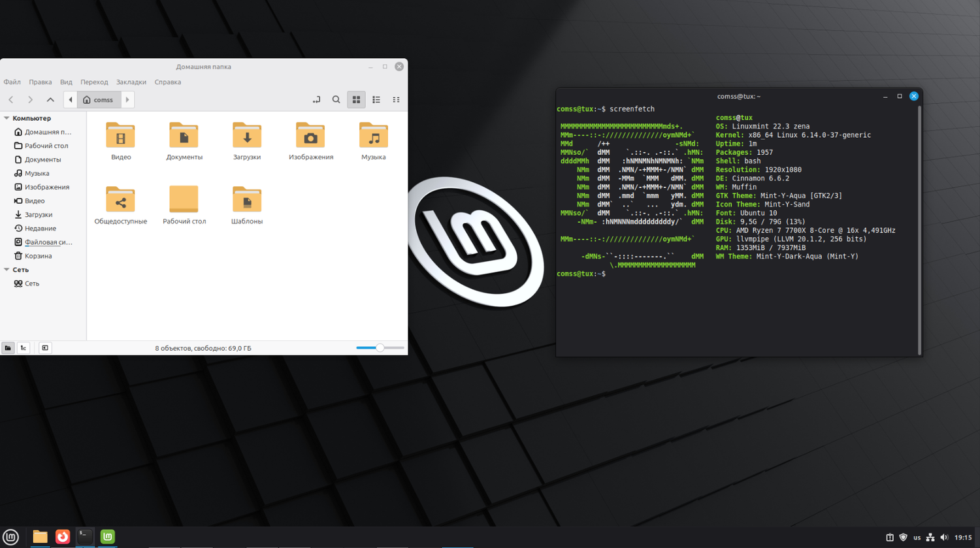Hide the file manager sidebar
Screen dimensions: 980x548
click(45, 348)
